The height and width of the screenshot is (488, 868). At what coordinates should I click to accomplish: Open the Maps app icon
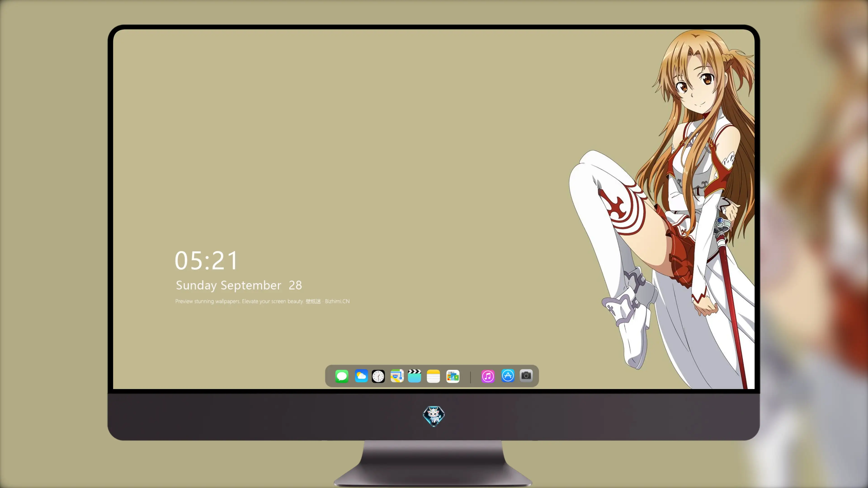[x=397, y=376]
